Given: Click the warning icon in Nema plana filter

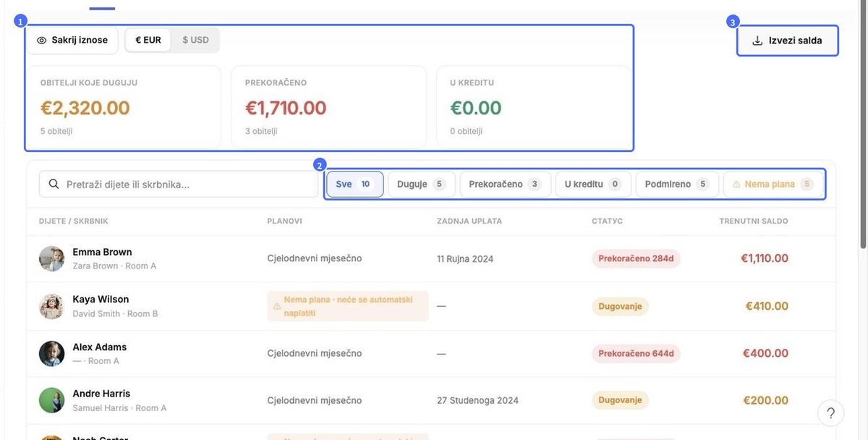Looking at the screenshot, I should click(736, 185).
